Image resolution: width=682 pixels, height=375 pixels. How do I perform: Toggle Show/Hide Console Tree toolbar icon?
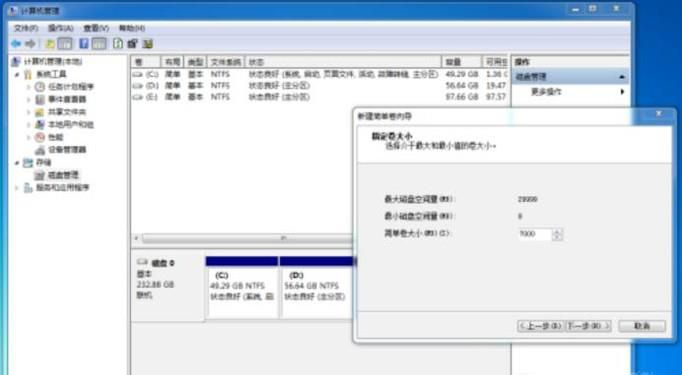click(x=65, y=44)
